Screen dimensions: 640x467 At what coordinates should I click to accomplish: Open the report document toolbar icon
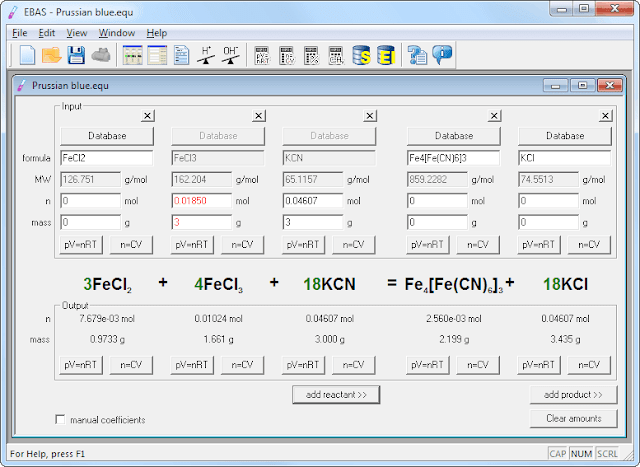tap(181, 55)
